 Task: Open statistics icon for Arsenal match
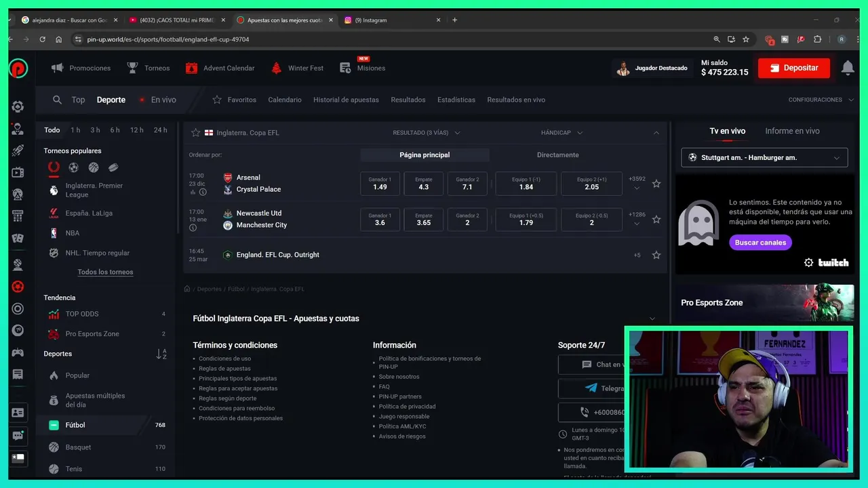click(x=193, y=192)
